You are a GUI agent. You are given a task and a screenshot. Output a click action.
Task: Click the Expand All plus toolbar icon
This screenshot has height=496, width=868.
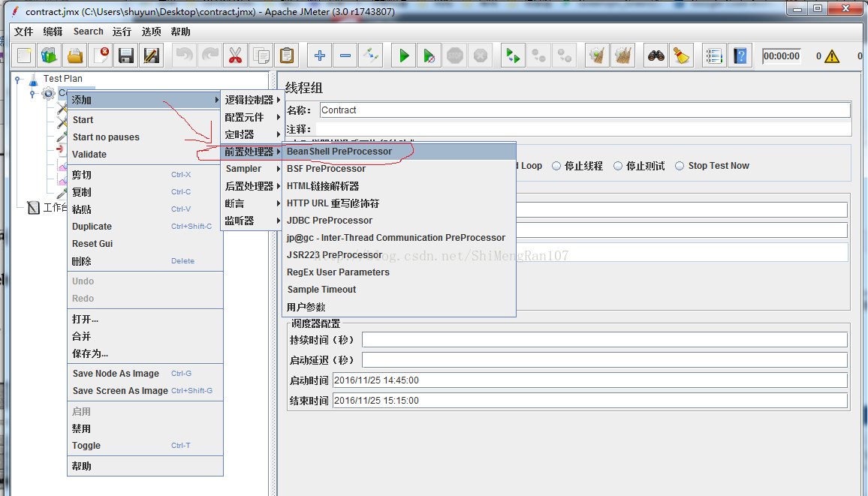(319, 56)
